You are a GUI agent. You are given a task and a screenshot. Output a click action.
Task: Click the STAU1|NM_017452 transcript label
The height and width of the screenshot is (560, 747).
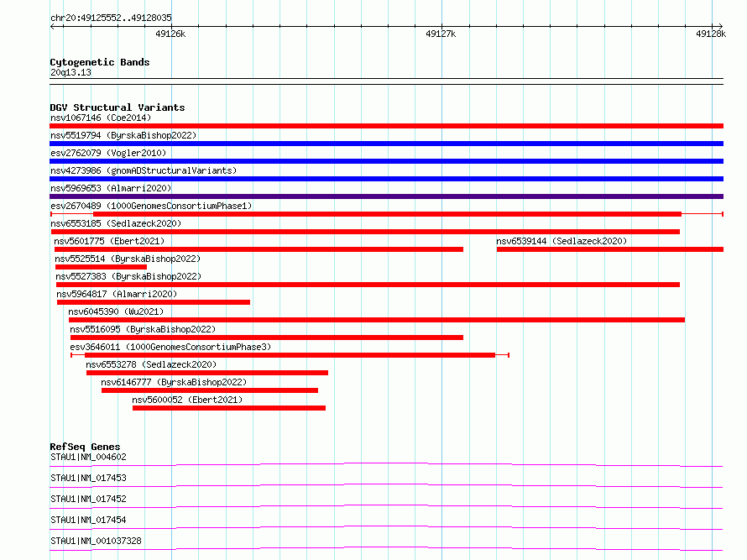pyautogui.click(x=89, y=499)
